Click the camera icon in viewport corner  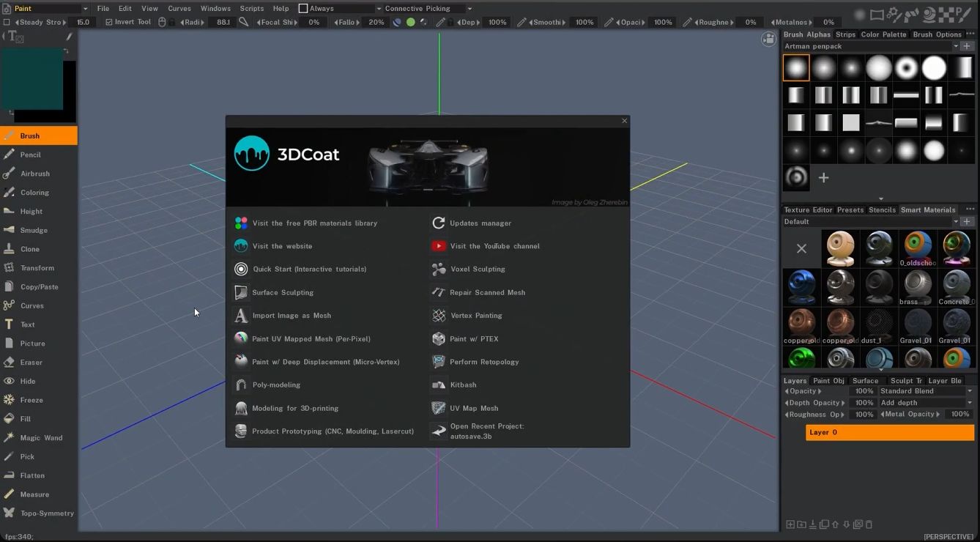[x=768, y=39]
